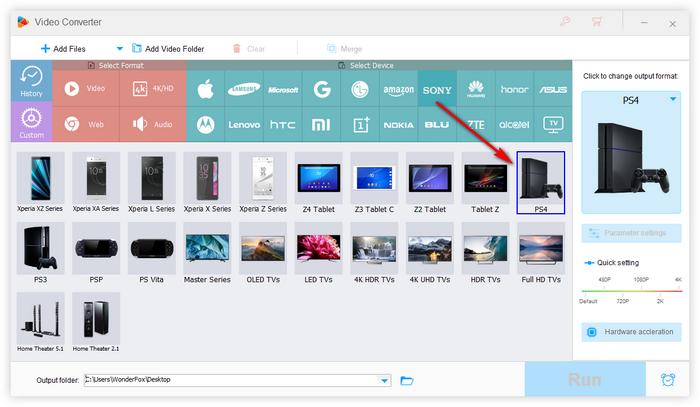
Task: Click the large PS4 output format preview
Action: [x=631, y=152]
